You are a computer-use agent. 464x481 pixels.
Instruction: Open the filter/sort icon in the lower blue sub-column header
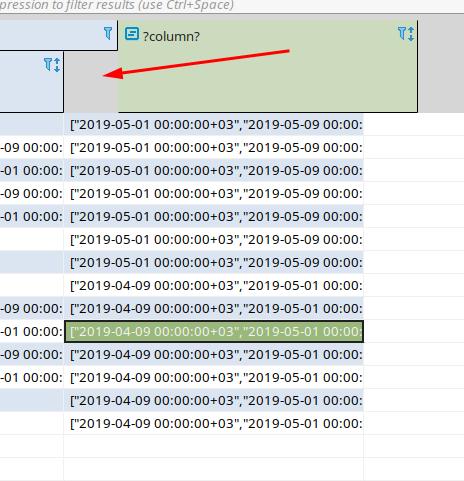point(52,65)
